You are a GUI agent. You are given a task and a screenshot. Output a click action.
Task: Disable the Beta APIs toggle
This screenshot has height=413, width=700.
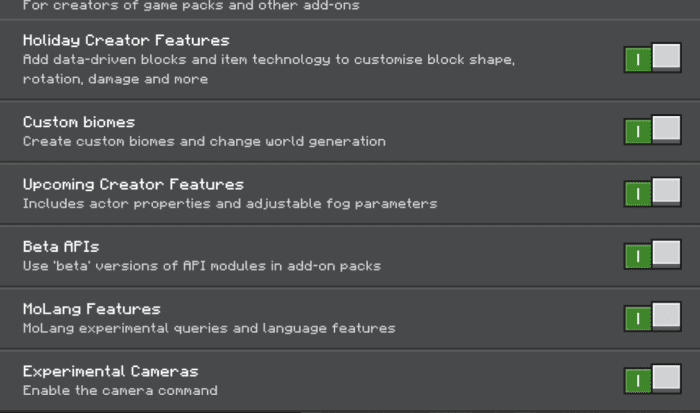[x=652, y=255]
